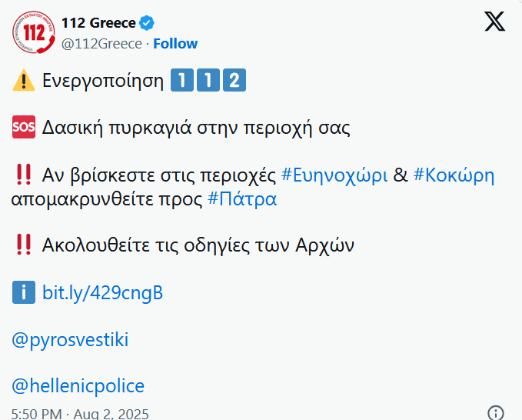The image size is (522, 420).
Task: Click the 5:50 PM Aug 2, 2025 timestamp
Action: [79, 413]
